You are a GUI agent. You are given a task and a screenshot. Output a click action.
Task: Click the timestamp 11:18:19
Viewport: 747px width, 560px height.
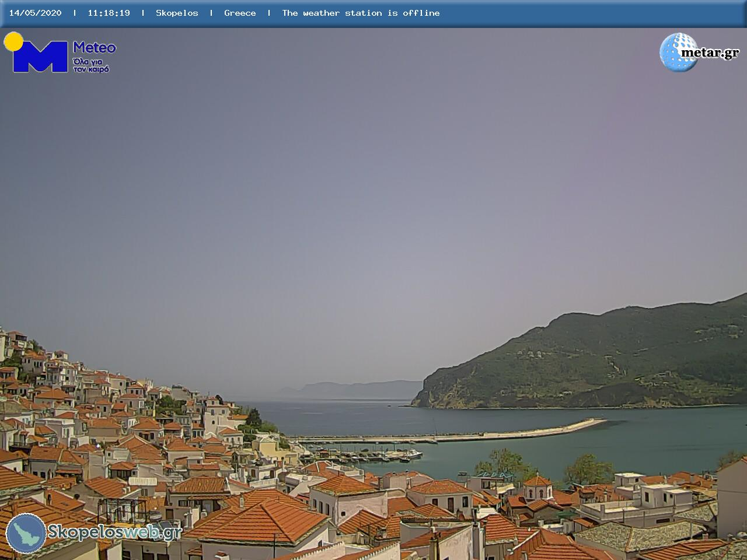point(109,13)
